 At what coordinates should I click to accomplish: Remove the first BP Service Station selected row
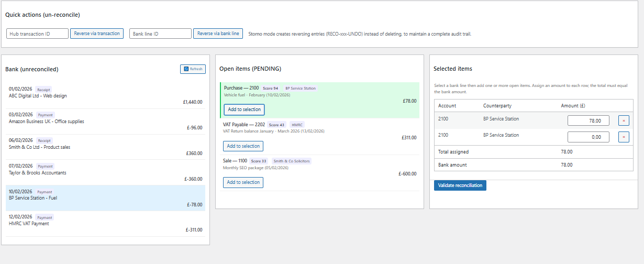(x=624, y=120)
